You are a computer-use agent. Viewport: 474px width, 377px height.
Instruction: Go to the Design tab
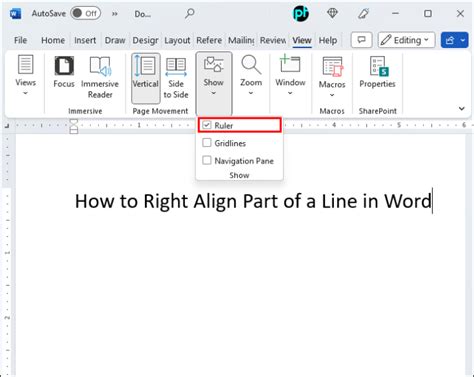145,40
